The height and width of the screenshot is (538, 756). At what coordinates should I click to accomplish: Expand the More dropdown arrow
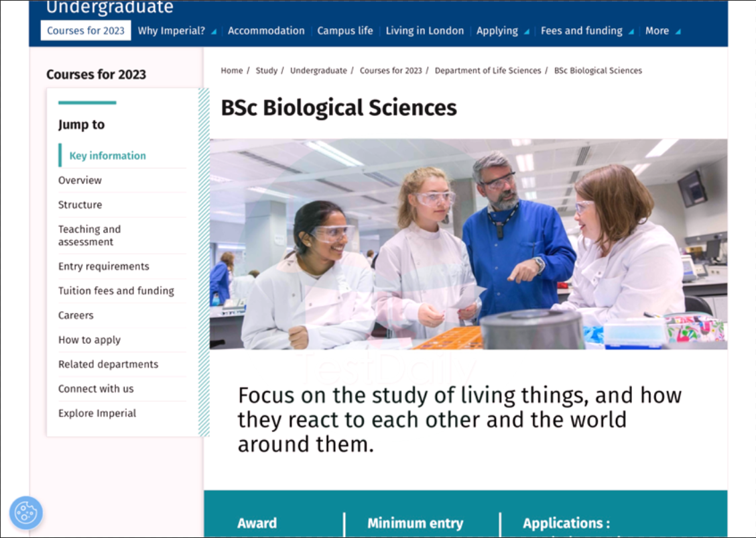coord(678,32)
